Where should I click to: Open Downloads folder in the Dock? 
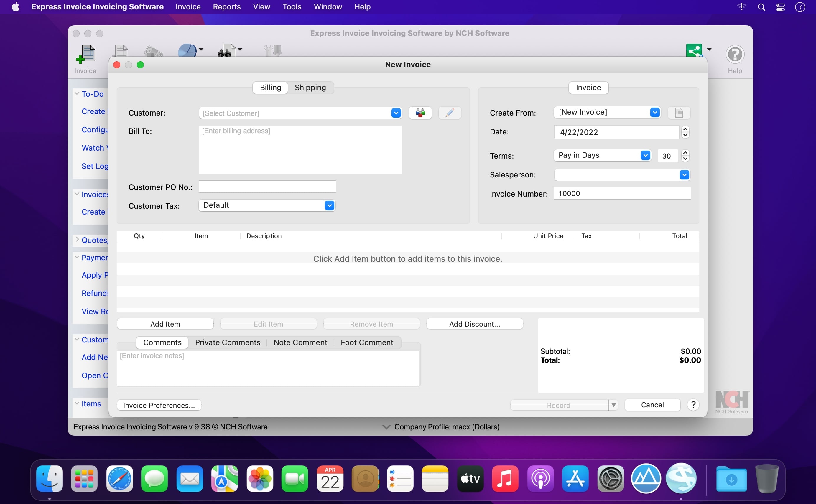(731, 479)
